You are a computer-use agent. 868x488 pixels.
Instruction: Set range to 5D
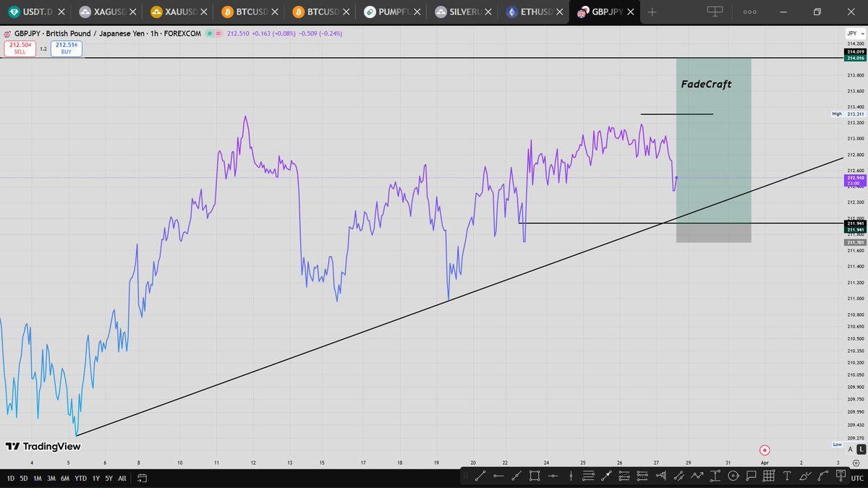click(25, 478)
